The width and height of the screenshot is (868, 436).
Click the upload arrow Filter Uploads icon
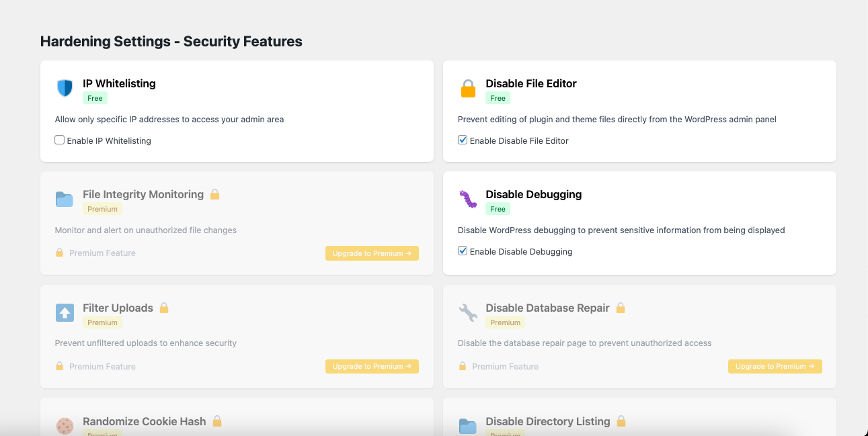click(x=65, y=312)
